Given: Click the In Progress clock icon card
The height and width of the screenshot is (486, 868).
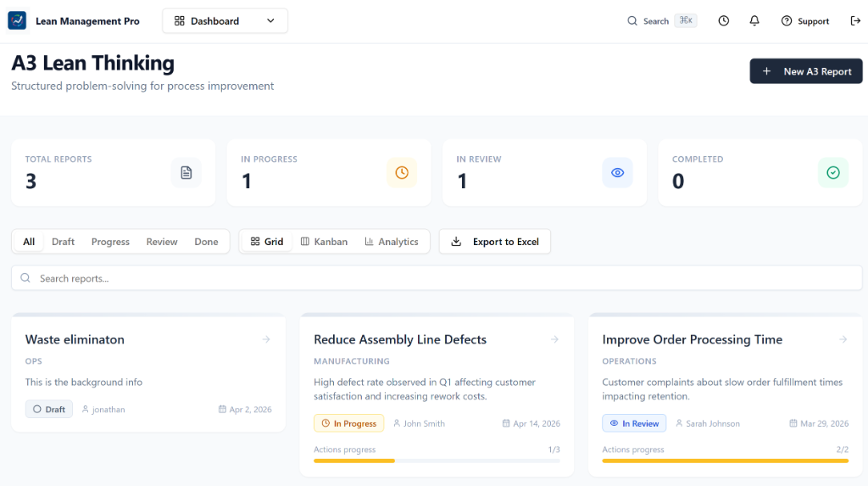Looking at the screenshot, I should click(402, 173).
